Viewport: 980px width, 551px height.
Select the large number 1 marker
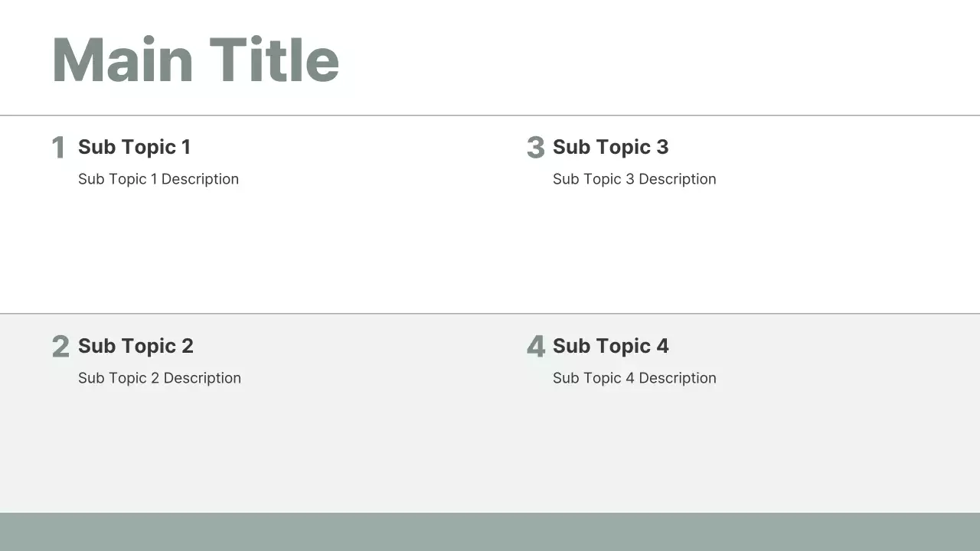[x=58, y=148]
